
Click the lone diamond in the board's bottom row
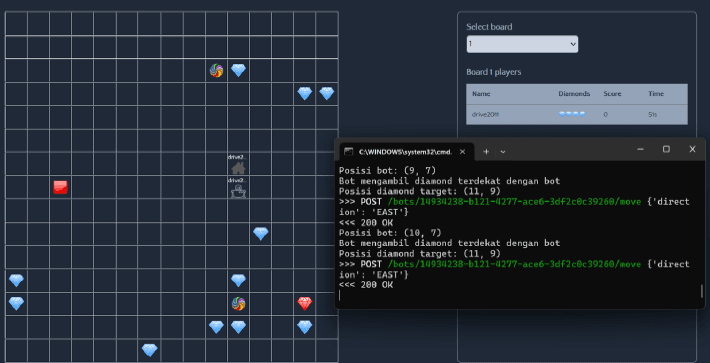point(149,350)
